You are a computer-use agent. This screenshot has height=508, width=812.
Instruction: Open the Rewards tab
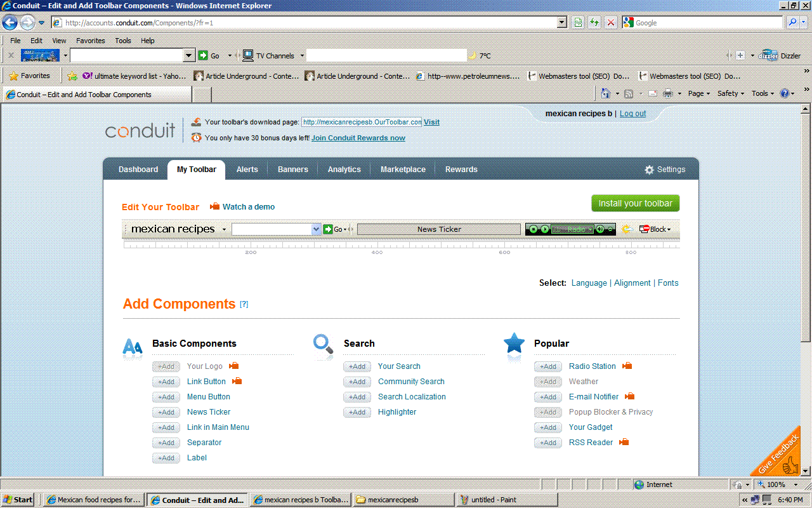click(461, 170)
